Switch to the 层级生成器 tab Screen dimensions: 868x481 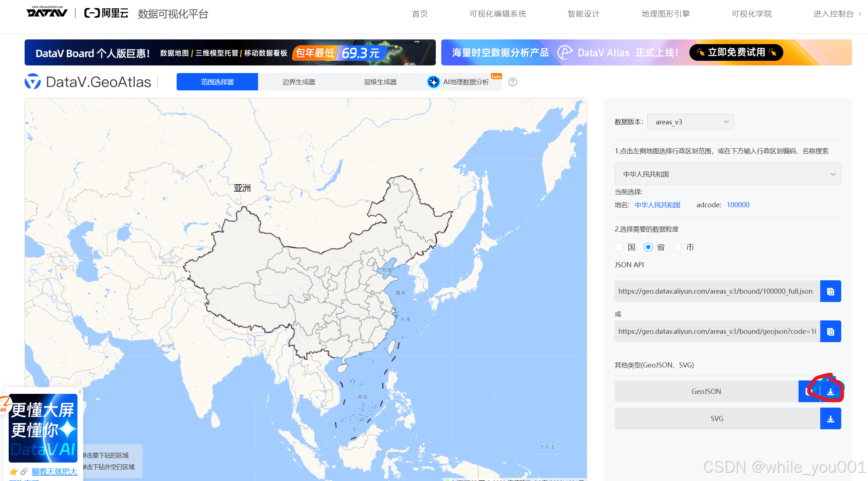(x=380, y=82)
